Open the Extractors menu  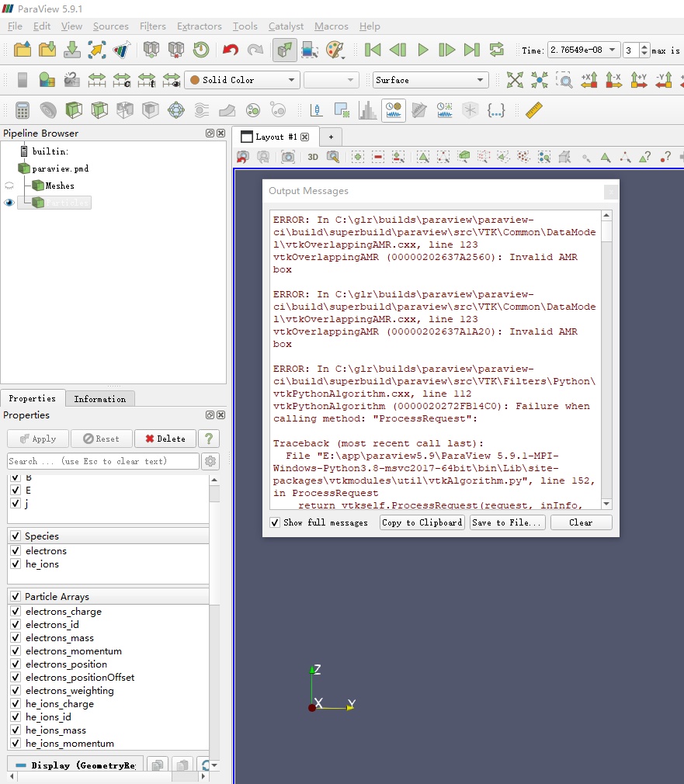pyautogui.click(x=199, y=26)
